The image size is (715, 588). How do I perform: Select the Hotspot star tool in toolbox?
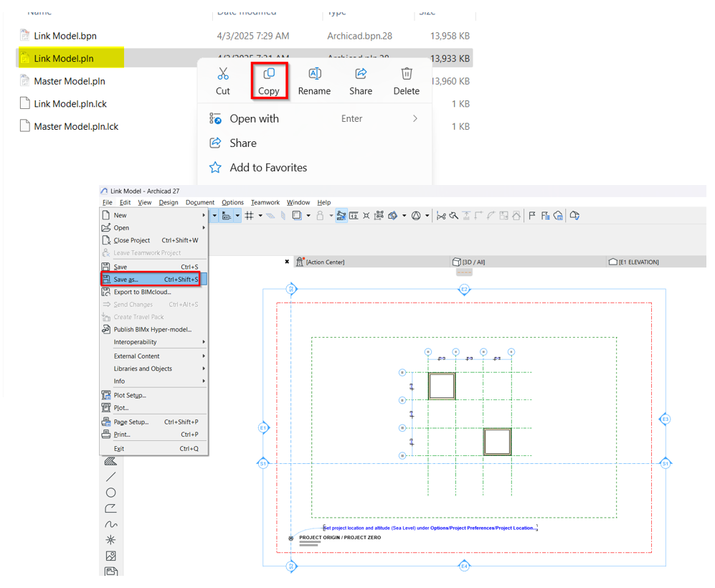click(x=111, y=540)
